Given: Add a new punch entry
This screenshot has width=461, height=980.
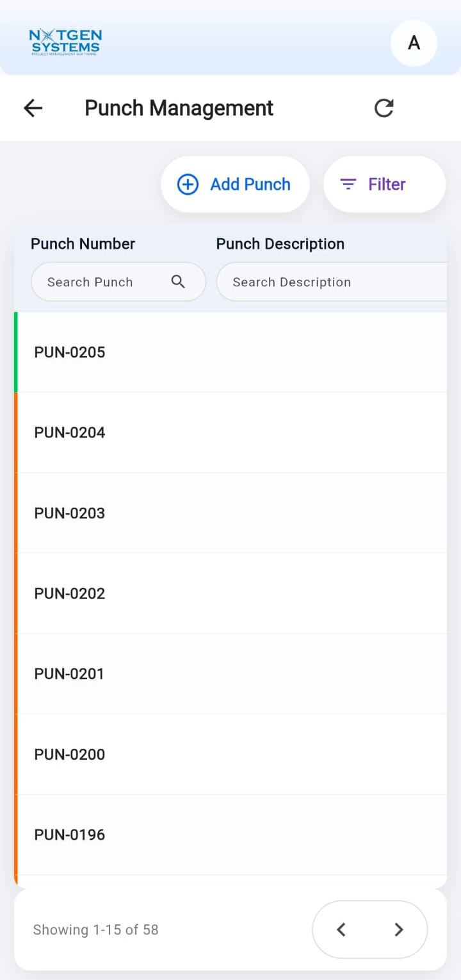Looking at the screenshot, I should point(235,184).
